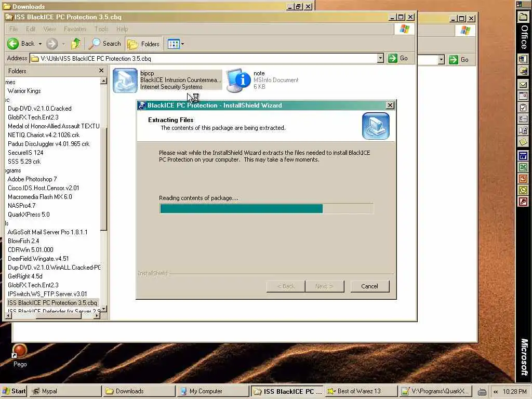Select Macromedia Flash MX 6.0 folder

(39, 197)
